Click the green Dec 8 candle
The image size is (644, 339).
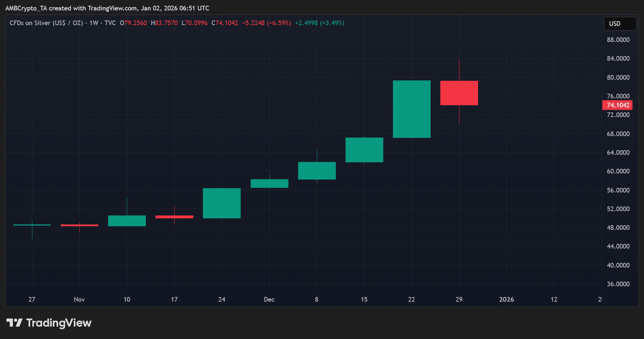(x=316, y=171)
